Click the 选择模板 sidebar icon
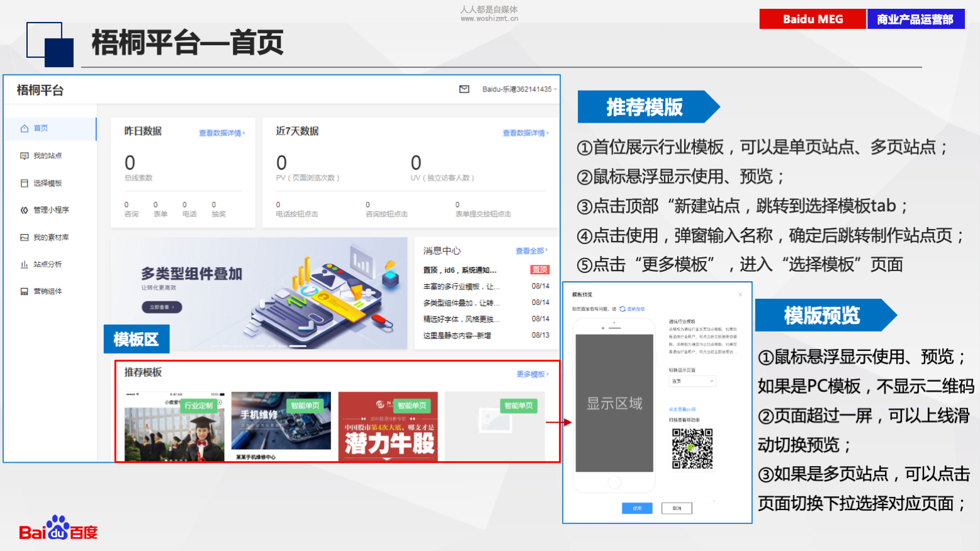 (25, 183)
